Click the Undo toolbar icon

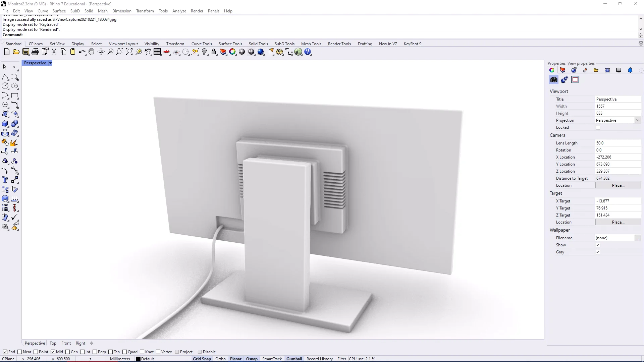(x=82, y=52)
